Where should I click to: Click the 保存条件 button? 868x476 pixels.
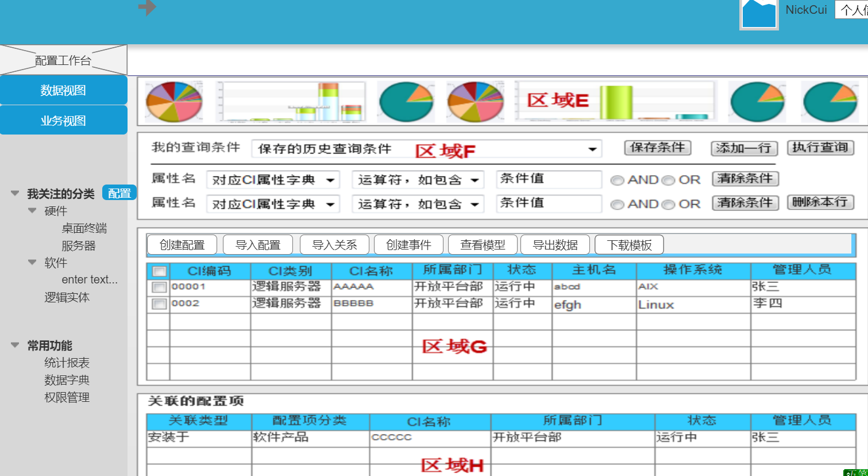click(658, 148)
